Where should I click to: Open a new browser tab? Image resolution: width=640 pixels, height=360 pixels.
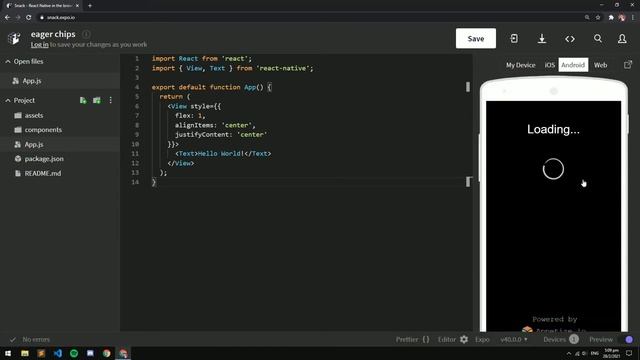pyautogui.click(x=90, y=6)
